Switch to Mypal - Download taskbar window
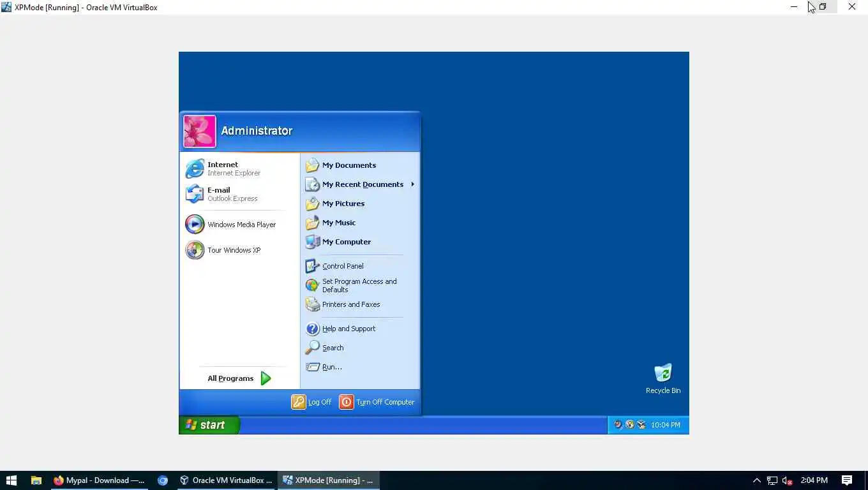The width and height of the screenshot is (868, 490). point(99,480)
